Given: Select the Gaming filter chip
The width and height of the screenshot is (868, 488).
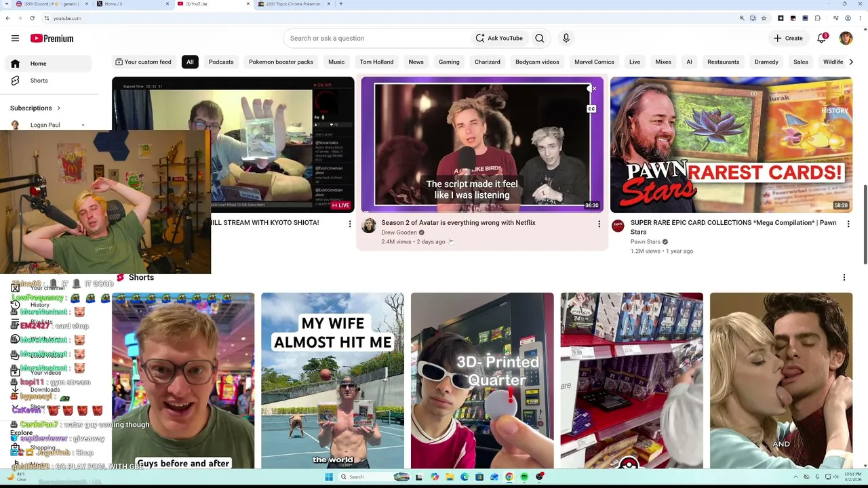Looking at the screenshot, I should 449,62.
